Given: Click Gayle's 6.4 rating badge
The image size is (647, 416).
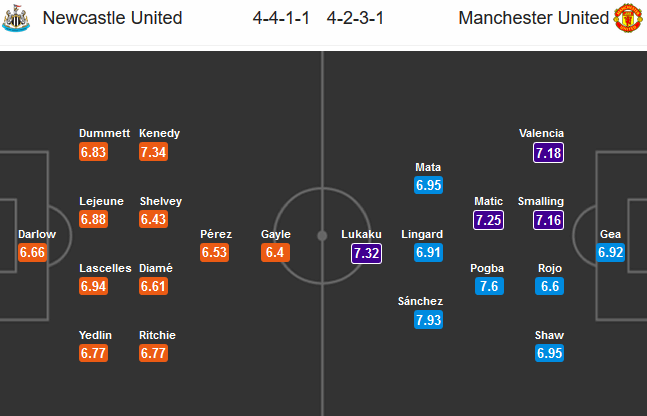Looking at the screenshot, I should point(276,253).
